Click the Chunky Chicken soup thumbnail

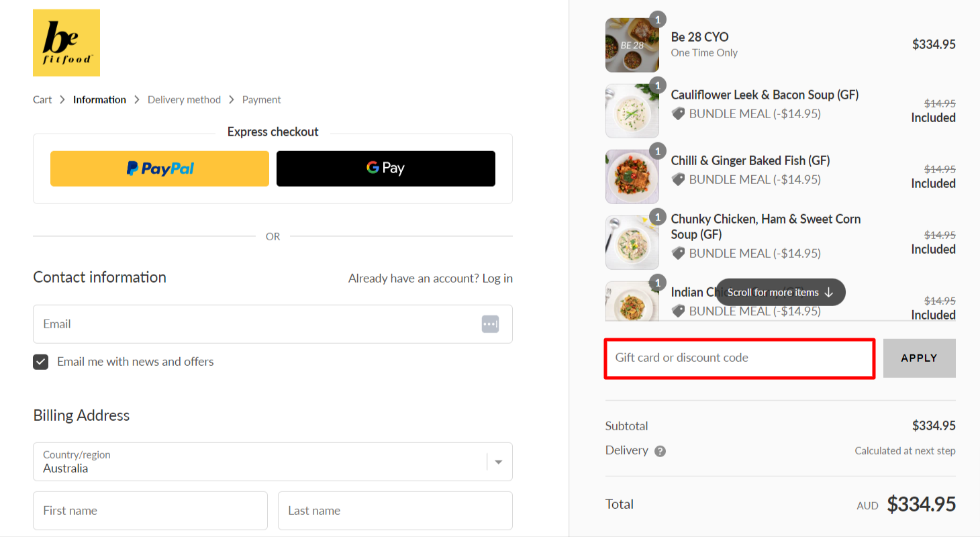tap(632, 242)
